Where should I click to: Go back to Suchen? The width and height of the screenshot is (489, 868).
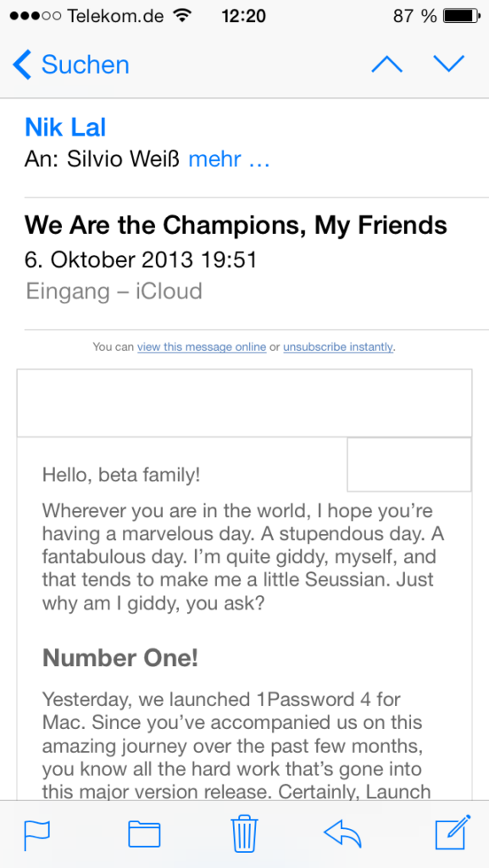tap(86, 64)
